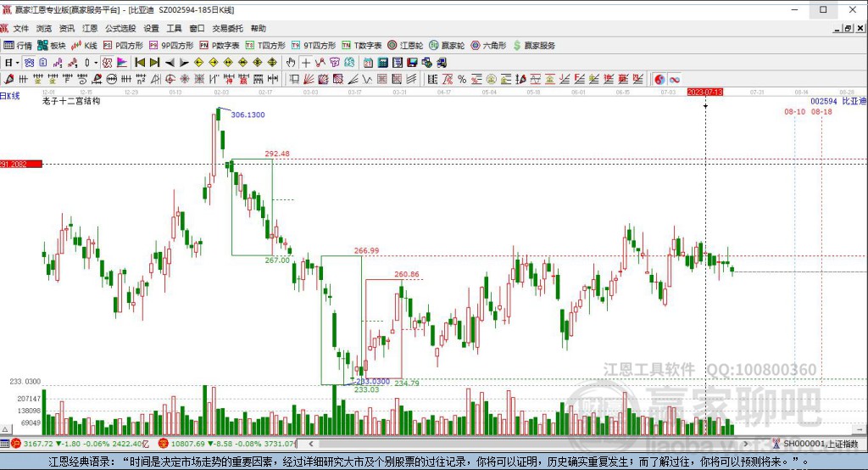The width and height of the screenshot is (868, 470).
Task: Select the red pencil drawing tool
Action: [8, 79]
